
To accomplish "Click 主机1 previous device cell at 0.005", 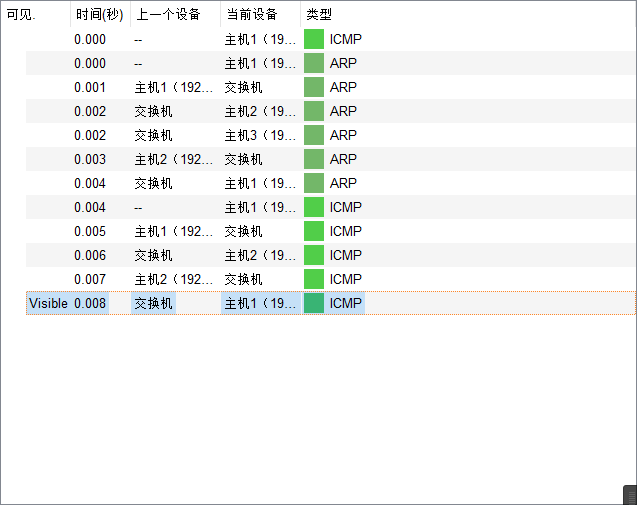I will [x=173, y=231].
